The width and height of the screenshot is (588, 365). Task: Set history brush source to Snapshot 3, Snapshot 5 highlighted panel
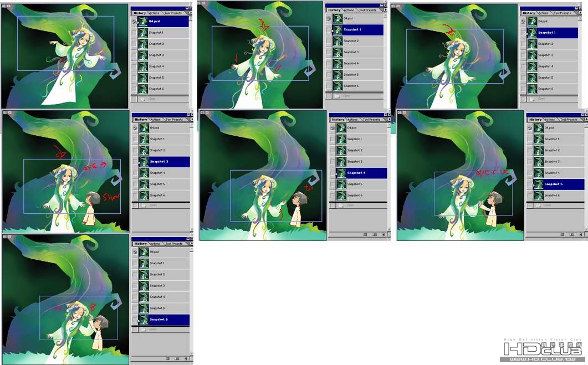click(x=529, y=162)
